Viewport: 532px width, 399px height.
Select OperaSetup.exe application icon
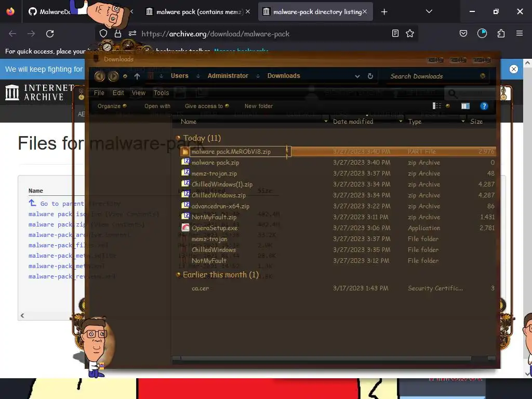tap(185, 228)
